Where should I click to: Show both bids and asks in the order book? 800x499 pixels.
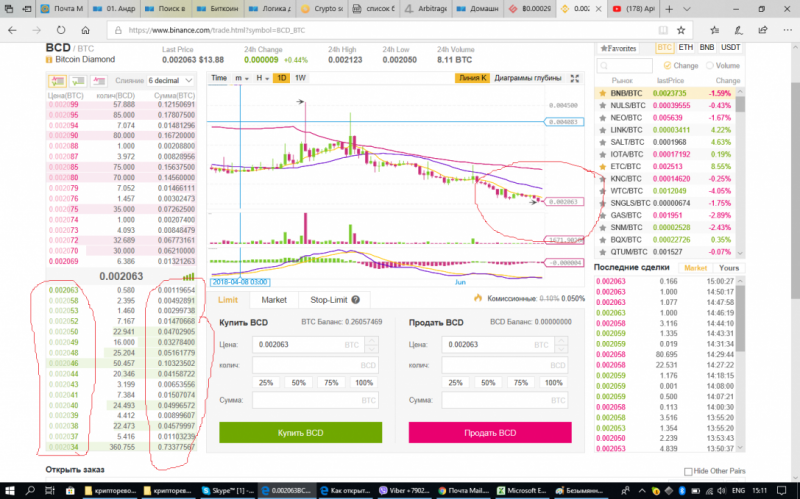(57, 81)
